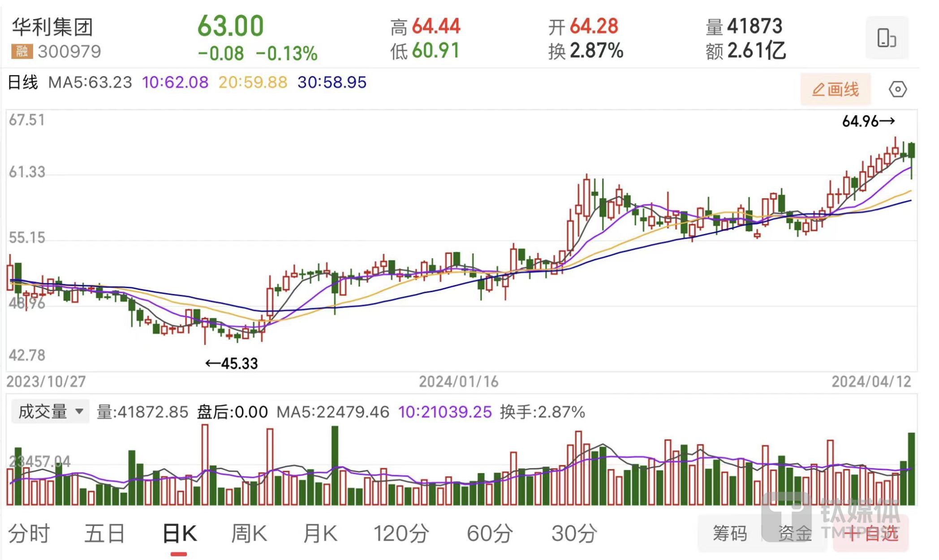Switch to 60分 interval
Viewport: 939px width, 560px height.
(490, 534)
